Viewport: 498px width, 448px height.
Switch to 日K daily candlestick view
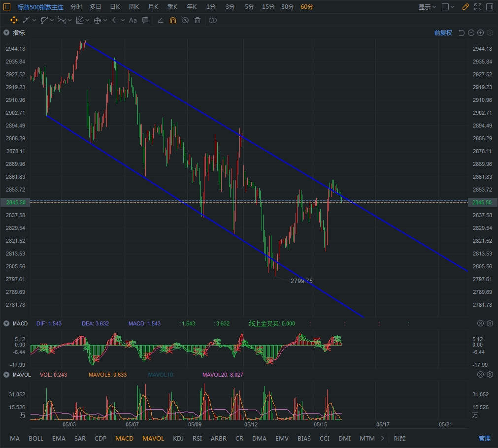(x=115, y=7)
